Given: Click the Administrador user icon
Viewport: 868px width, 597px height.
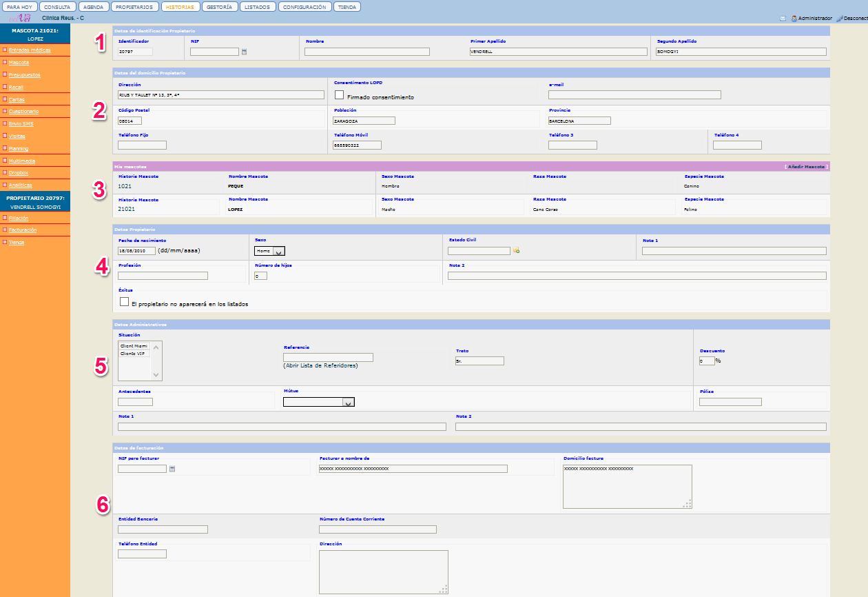Looking at the screenshot, I should click(x=794, y=19).
